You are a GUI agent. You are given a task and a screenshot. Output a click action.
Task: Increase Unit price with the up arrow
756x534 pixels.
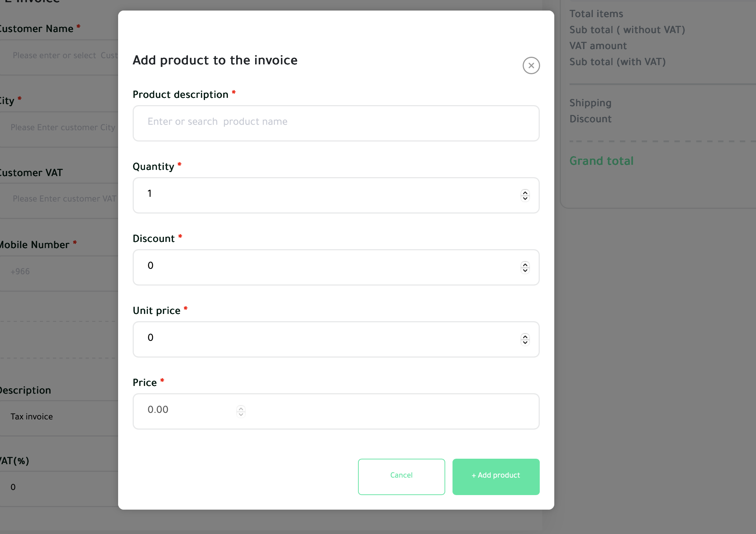(x=525, y=336)
